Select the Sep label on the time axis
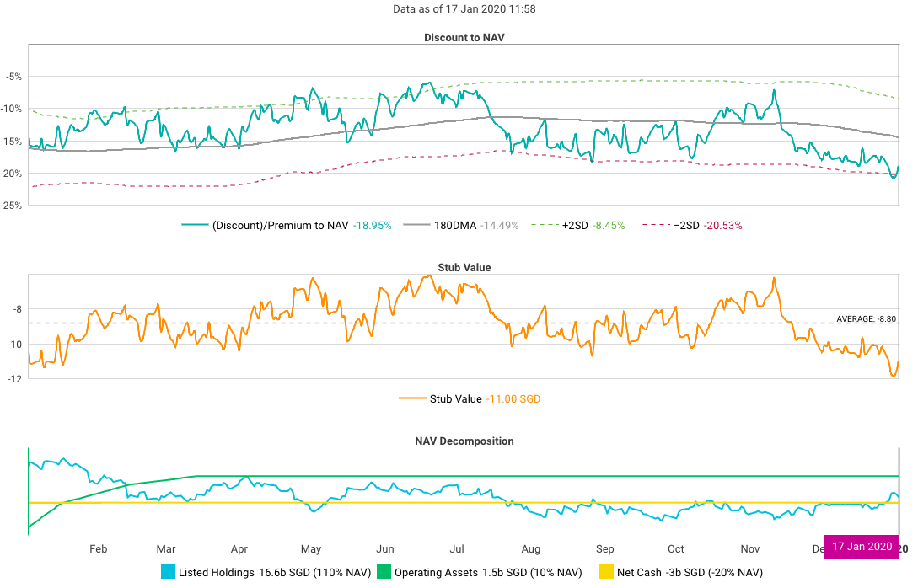 604,549
